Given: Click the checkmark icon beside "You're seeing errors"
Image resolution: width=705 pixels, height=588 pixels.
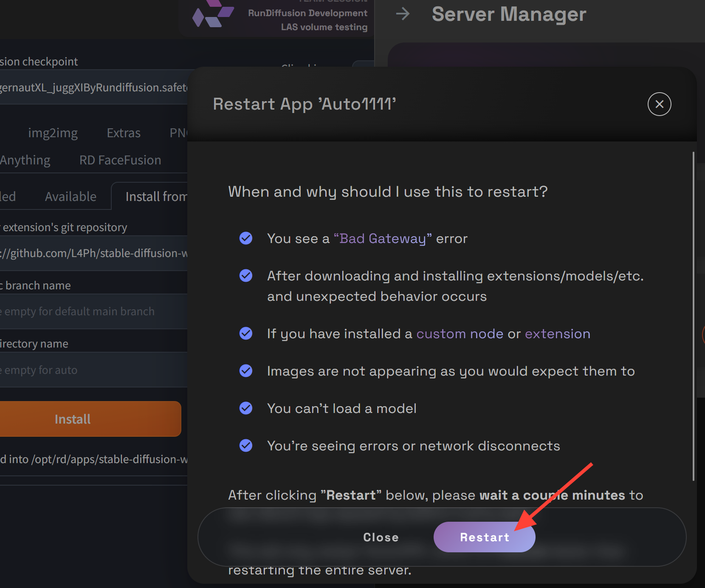Looking at the screenshot, I should 246,446.
